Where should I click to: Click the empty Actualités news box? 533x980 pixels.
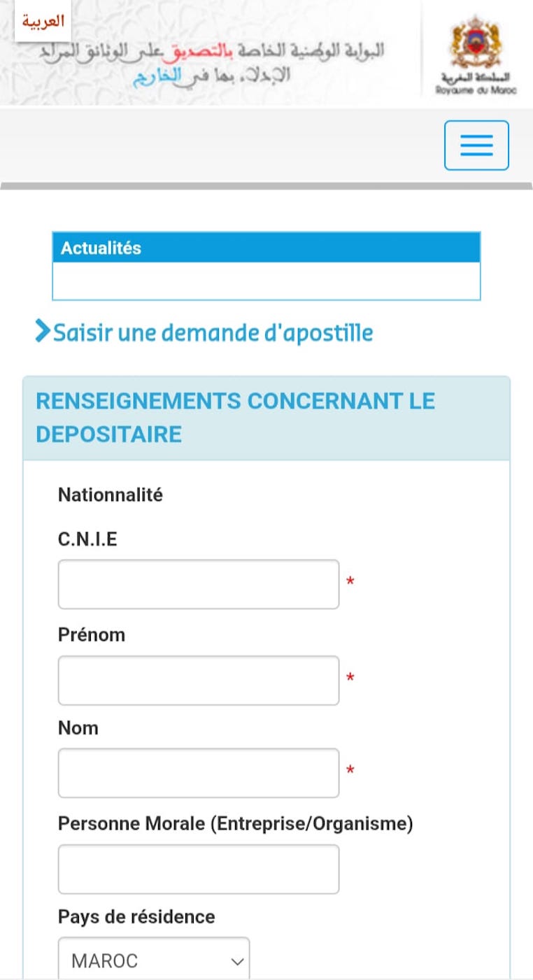(x=266, y=280)
